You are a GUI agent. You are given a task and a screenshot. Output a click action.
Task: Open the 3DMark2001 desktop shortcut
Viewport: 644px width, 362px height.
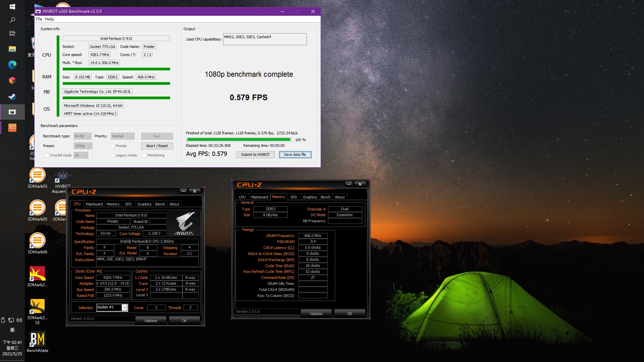[37, 277]
